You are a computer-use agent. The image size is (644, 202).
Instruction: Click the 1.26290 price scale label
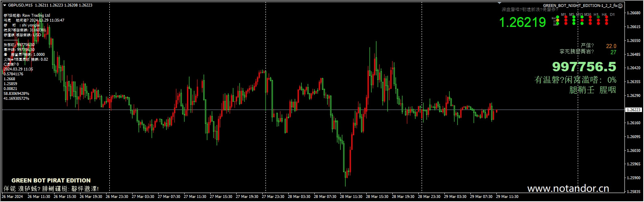(x=634, y=96)
